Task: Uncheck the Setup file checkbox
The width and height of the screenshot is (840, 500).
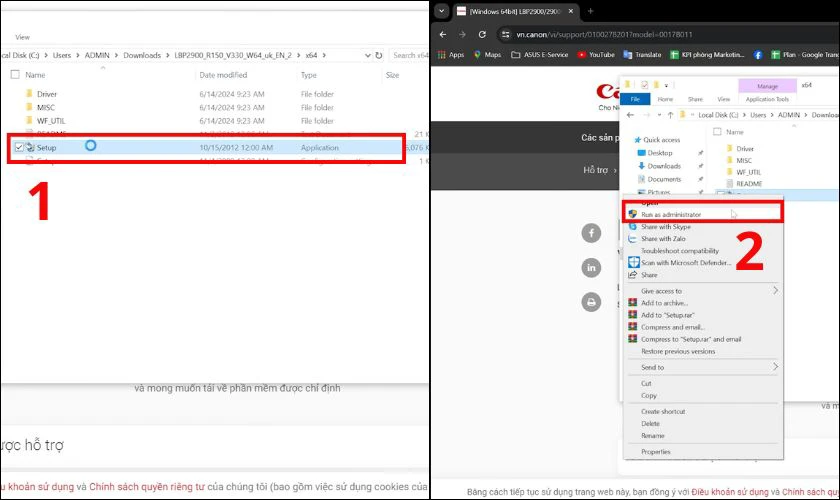Action: click(20, 146)
